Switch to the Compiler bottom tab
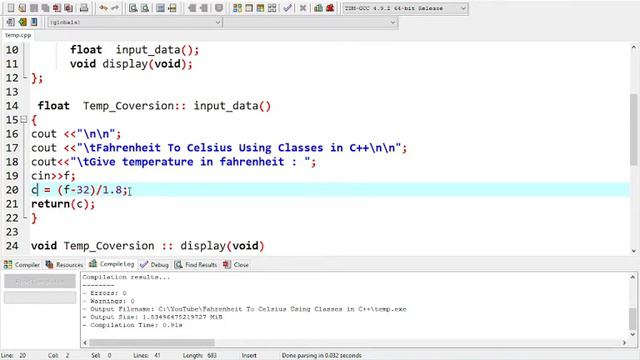This screenshot has height=360, width=640. 22,264
